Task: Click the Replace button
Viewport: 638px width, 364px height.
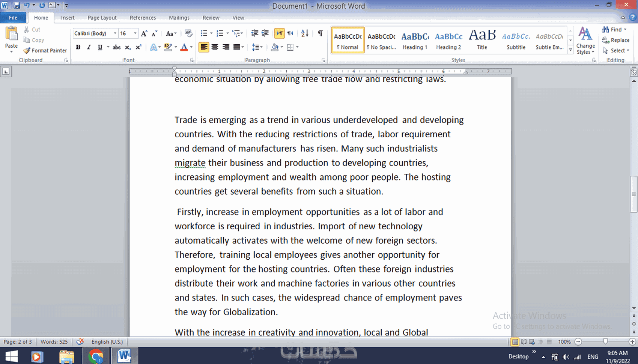Action: point(616,40)
